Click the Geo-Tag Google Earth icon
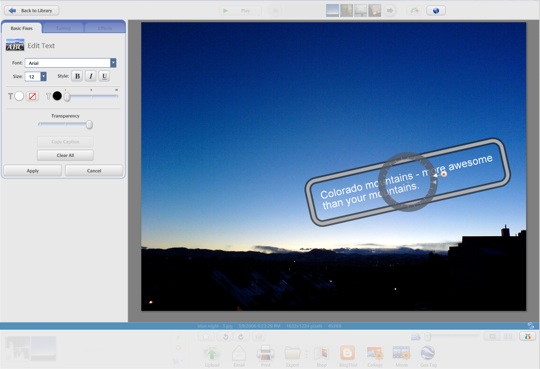The height and width of the screenshot is (369, 540). 428,353
